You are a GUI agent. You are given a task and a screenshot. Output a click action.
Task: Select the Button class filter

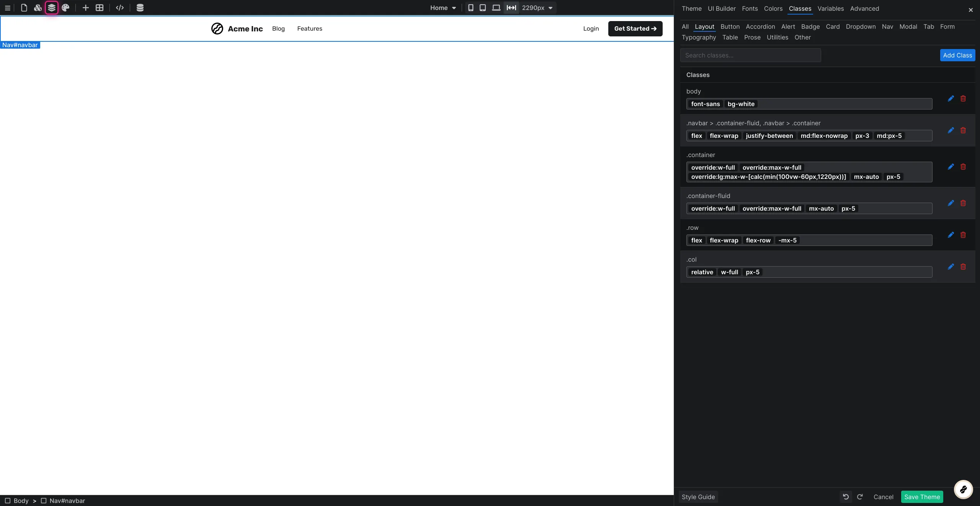coord(730,26)
